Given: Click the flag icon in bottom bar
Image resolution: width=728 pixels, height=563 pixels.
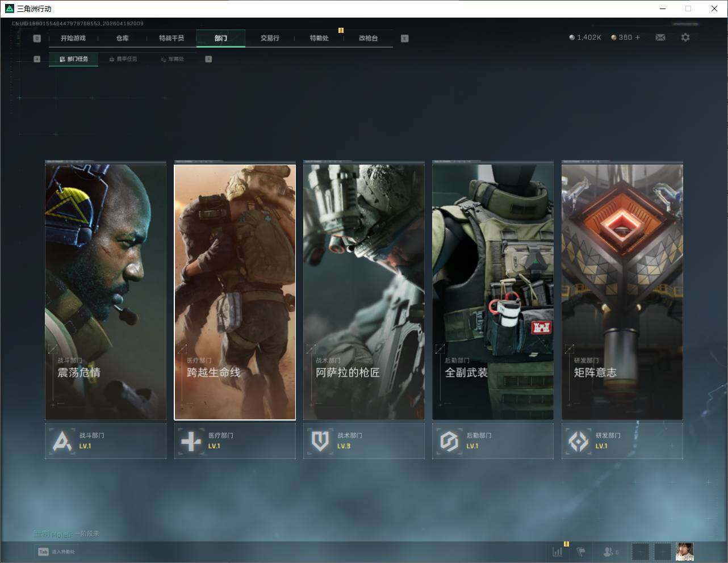Looking at the screenshot, I should click(581, 551).
